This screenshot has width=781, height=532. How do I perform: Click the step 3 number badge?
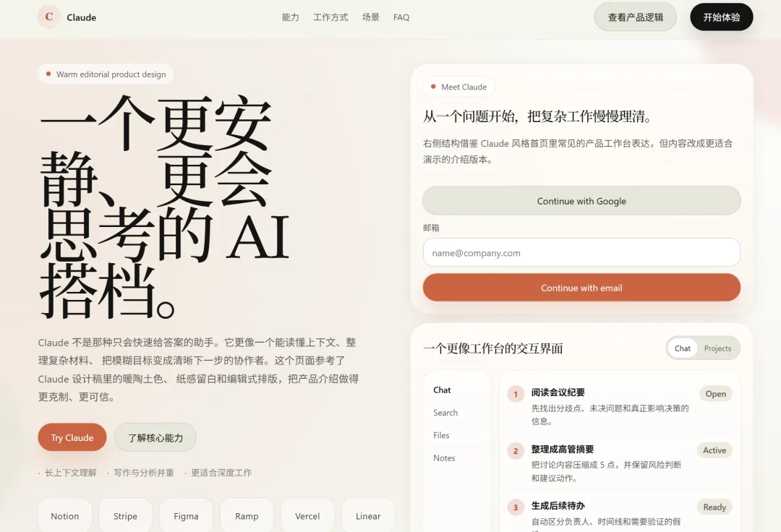516,507
